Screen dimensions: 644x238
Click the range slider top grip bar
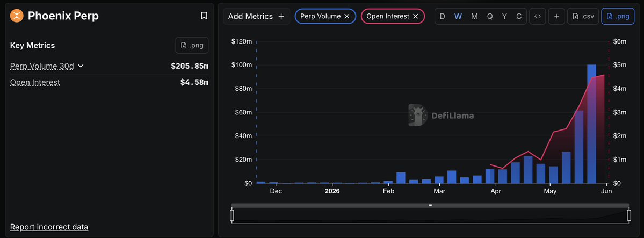[430, 205]
